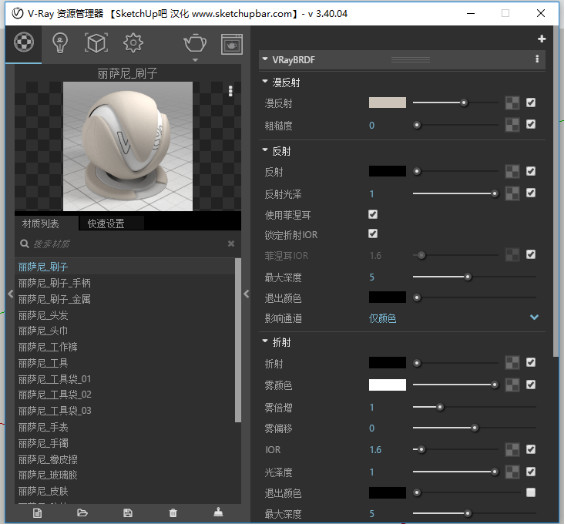Toggle 漫反射 texture enable checkbox
The height and width of the screenshot is (525, 565).
[x=531, y=103]
